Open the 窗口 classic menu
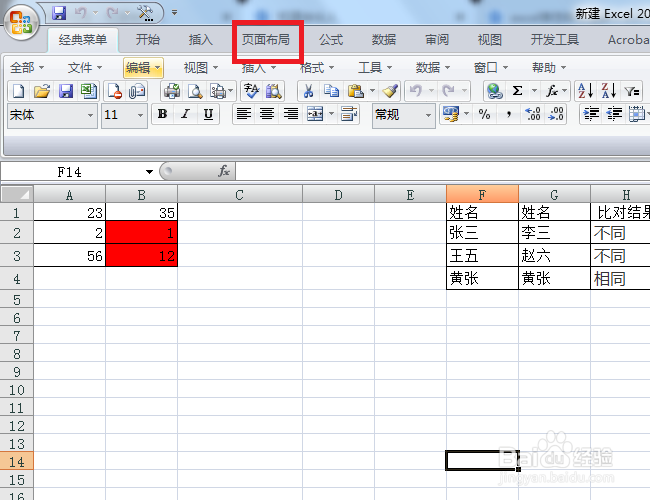650x500 pixels. [491, 68]
